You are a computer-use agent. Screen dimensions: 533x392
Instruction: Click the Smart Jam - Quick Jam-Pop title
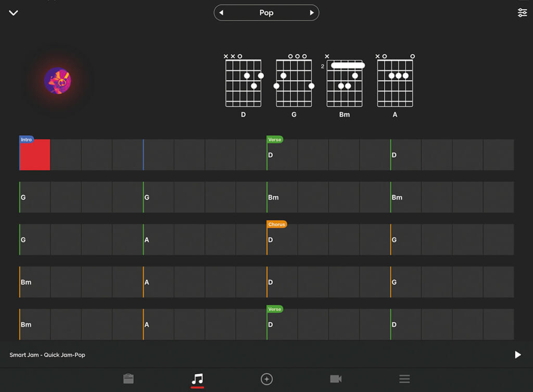(47, 355)
